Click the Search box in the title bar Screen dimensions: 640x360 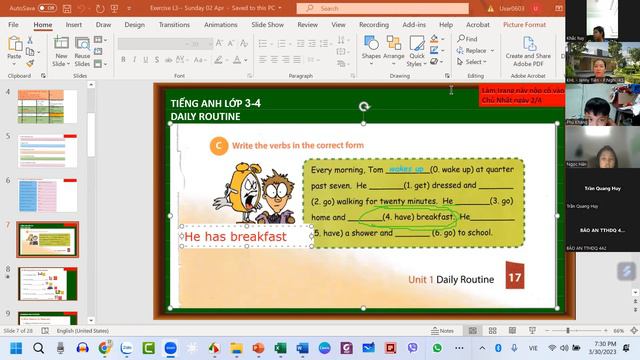382,8
